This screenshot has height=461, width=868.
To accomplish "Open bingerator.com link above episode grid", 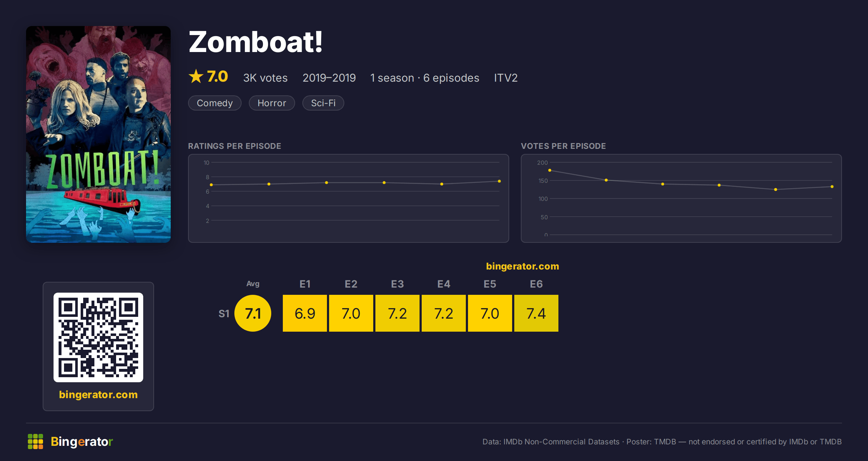I will pyautogui.click(x=523, y=266).
